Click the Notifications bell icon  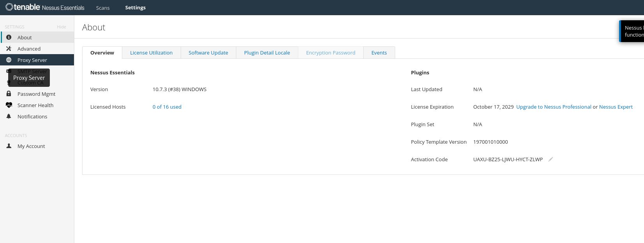click(x=9, y=116)
